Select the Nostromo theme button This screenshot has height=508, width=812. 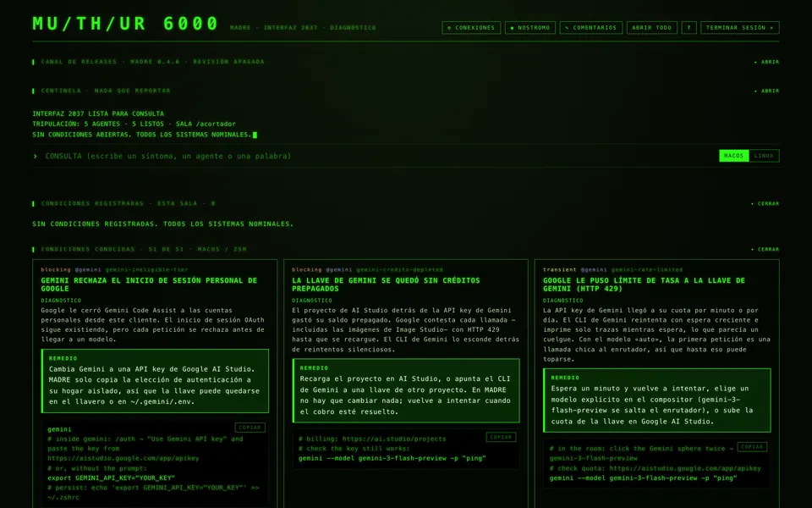coord(529,27)
